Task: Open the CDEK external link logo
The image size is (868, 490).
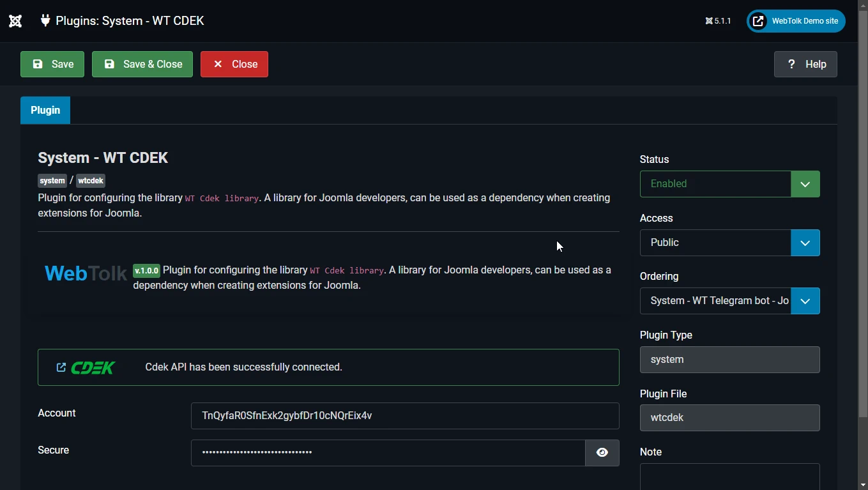Action: (86, 367)
